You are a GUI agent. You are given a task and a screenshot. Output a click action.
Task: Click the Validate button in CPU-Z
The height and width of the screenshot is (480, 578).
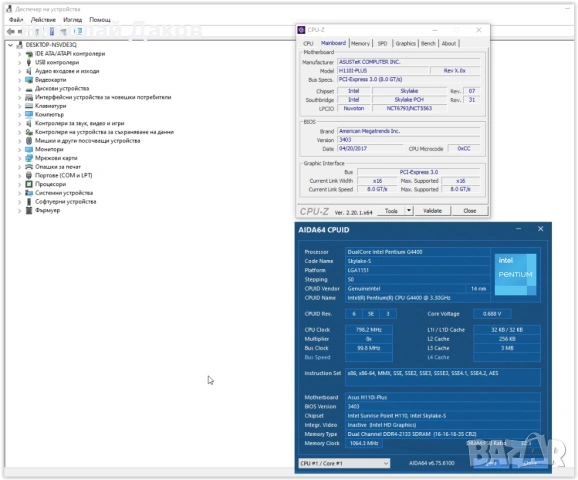click(432, 211)
